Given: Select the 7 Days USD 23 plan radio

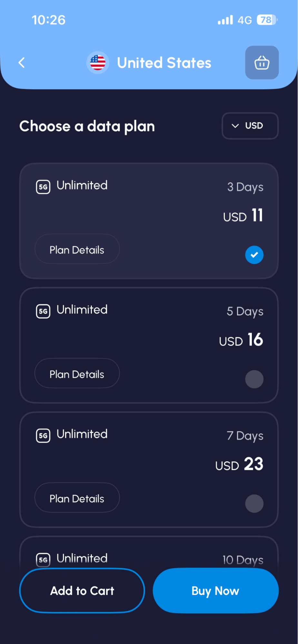Looking at the screenshot, I should click(x=254, y=504).
